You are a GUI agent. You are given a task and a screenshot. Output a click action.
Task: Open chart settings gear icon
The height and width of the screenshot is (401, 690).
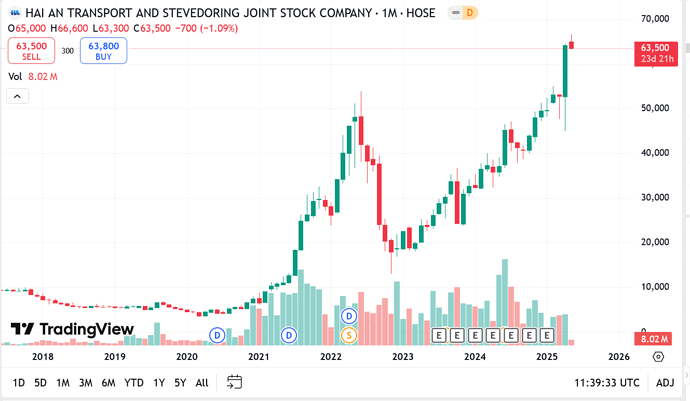(x=658, y=357)
